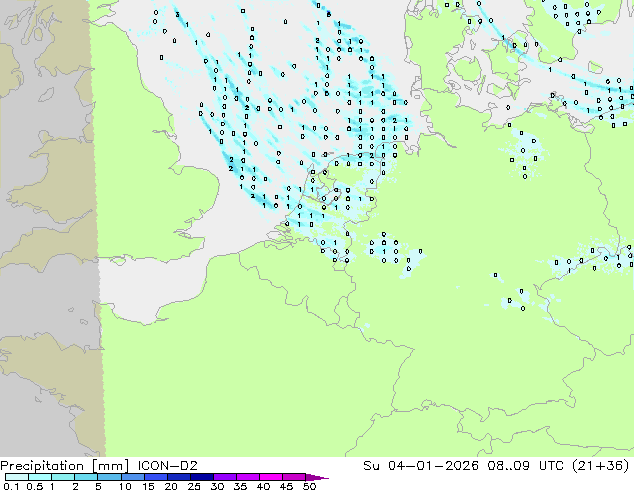Click the '(21+36)' forecast run text
The image size is (634, 490).
[601, 466]
